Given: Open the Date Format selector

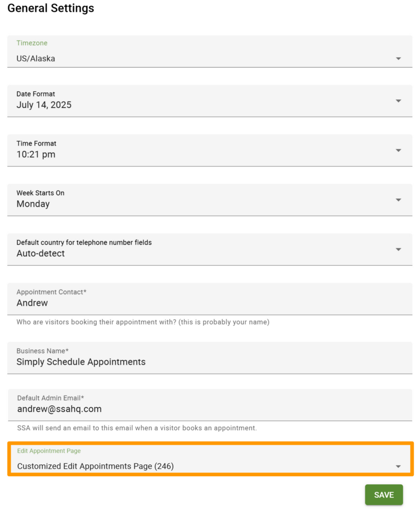Looking at the screenshot, I should pos(204,100).
